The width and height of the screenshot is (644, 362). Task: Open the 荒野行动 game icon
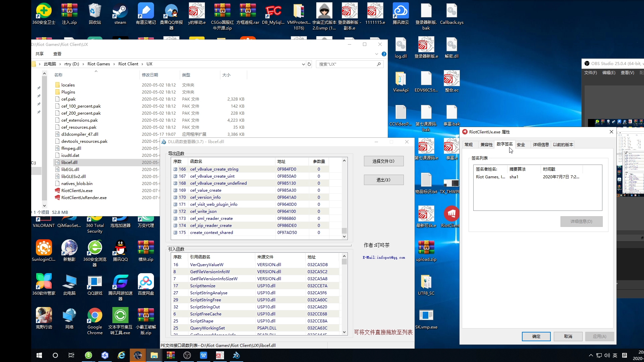(44, 318)
